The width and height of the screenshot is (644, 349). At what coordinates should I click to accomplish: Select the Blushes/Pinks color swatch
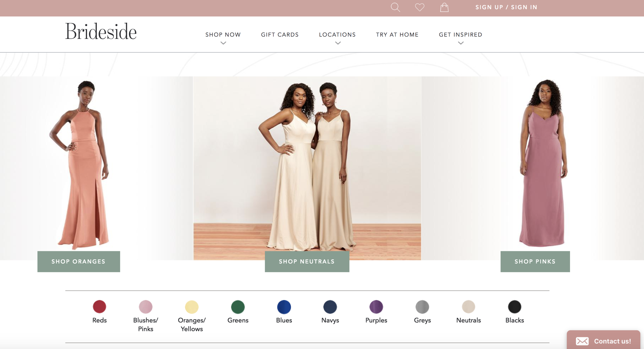(146, 307)
